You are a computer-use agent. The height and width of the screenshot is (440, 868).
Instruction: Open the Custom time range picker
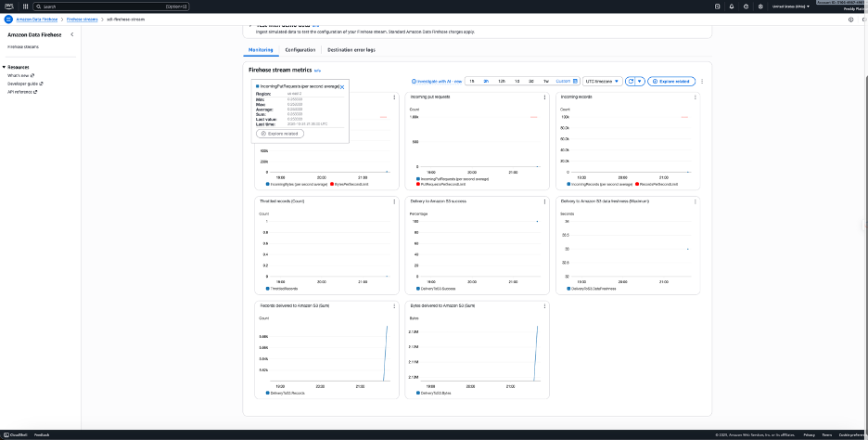pyautogui.click(x=567, y=82)
